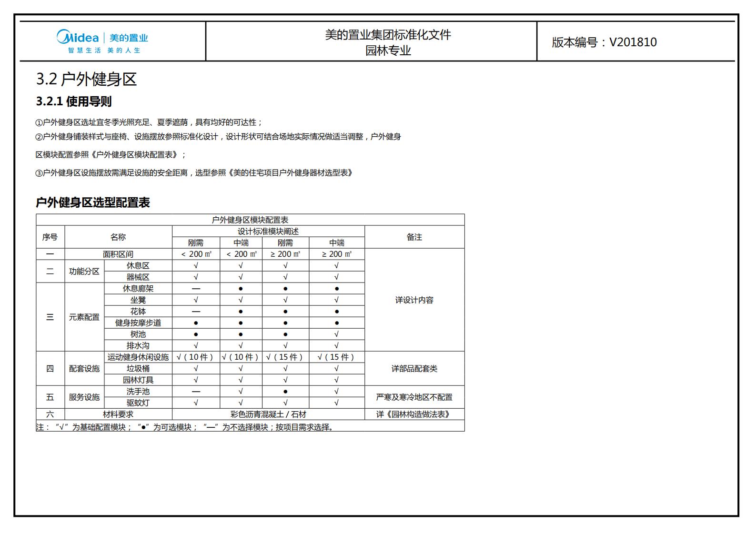Click the 运动健身休闲设施 row label
Viewport: 756px width, 535px height.
click(x=138, y=357)
